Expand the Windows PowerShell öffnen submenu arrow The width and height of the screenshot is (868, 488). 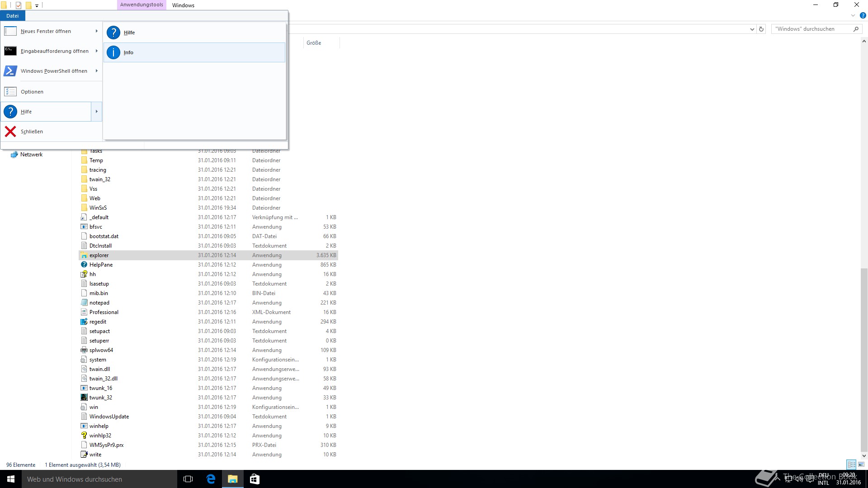click(x=97, y=71)
